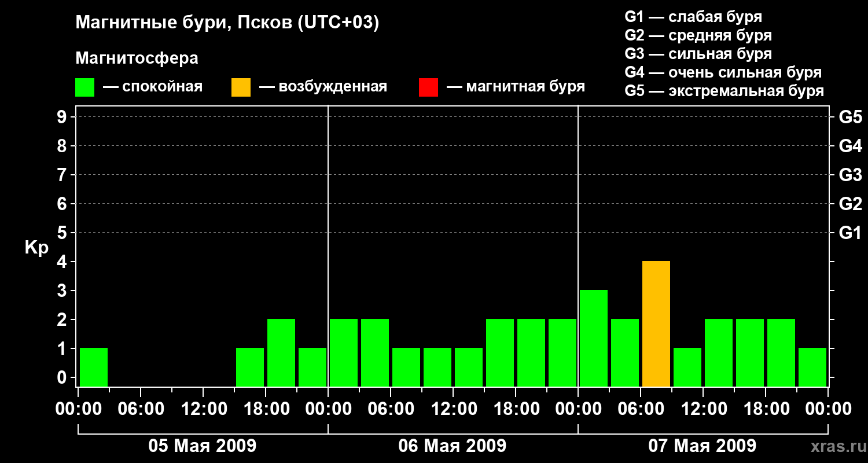Click the 21:00–00:00 bar on 07 Мая
Image resolution: width=868 pixels, height=463 pixels.
812,367
